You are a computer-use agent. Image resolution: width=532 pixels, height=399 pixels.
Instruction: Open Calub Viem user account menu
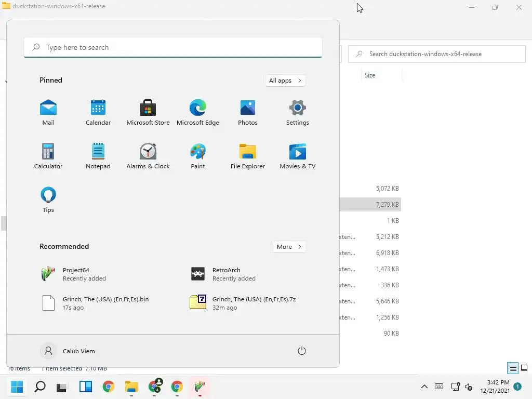coord(68,351)
